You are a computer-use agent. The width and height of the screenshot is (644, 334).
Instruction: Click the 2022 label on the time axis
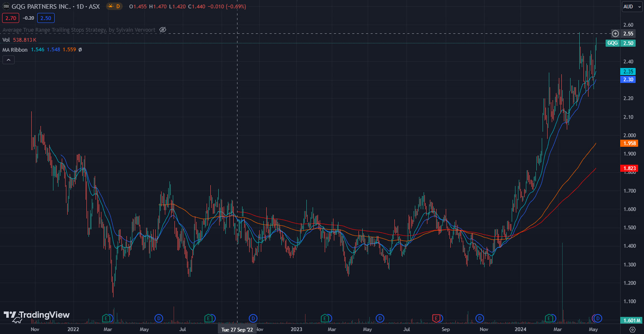[x=73, y=329]
